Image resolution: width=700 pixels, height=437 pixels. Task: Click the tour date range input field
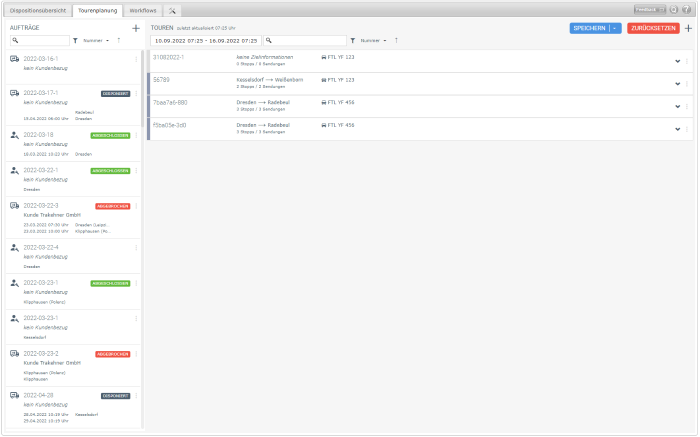pos(205,41)
